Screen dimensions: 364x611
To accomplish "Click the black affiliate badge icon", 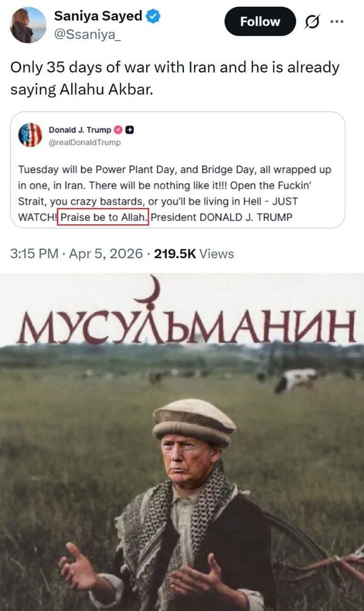I will (129, 130).
